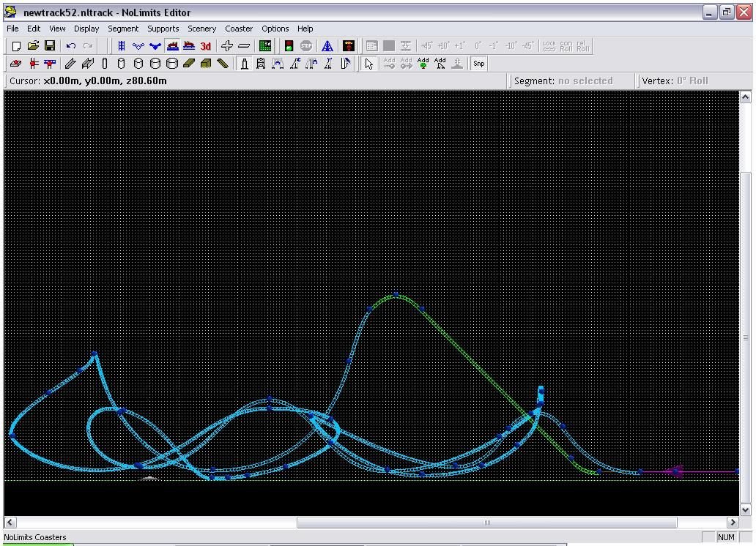Open the red 3d view
Image resolution: width=756 pixels, height=546 pixels.
(206, 46)
